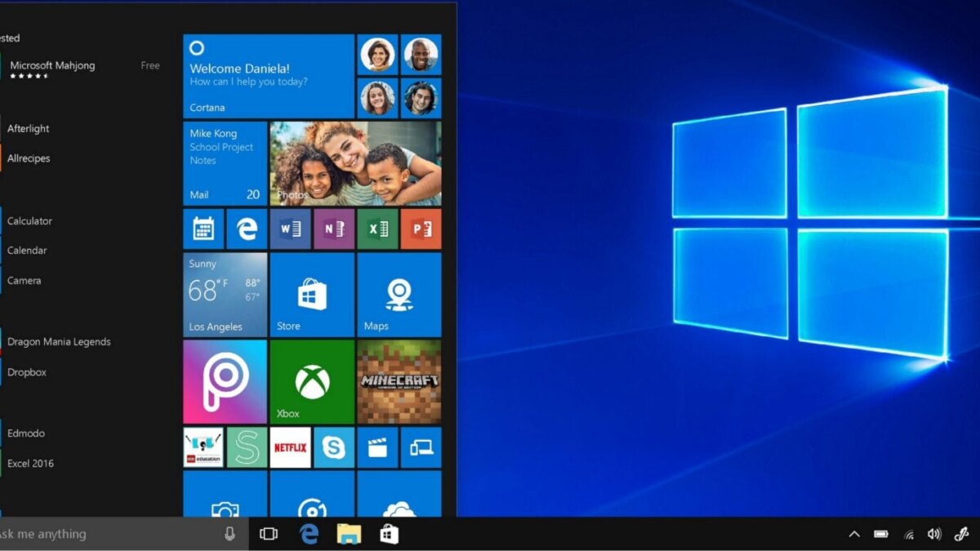
Task: Open the Store tile in Start menu
Action: (x=312, y=295)
